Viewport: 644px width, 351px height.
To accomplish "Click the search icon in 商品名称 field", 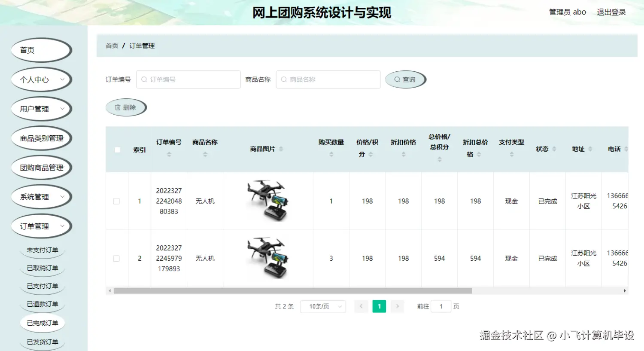I will 284,79.
